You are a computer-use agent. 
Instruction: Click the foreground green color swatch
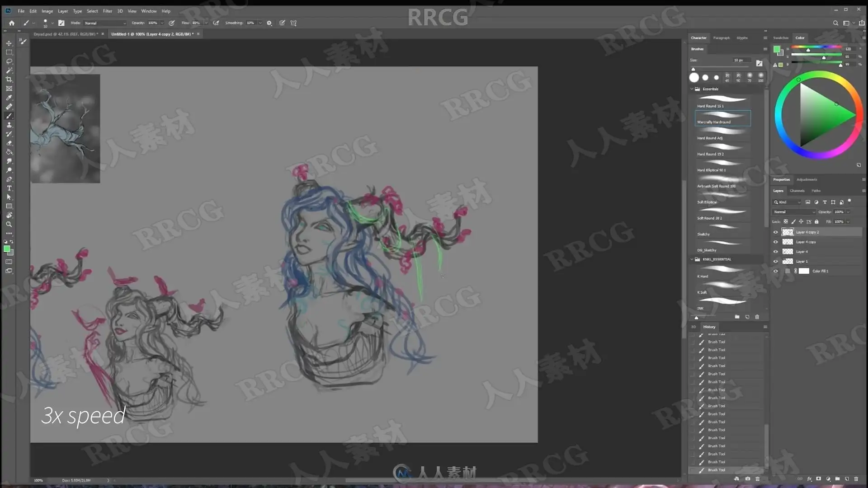pyautogui.click(x=6, y=249)
